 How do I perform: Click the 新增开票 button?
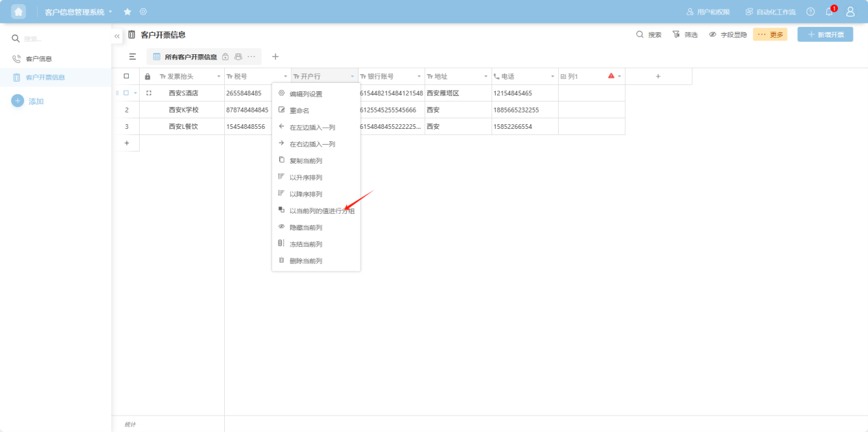pyautogui.click(x=825, y=34)
